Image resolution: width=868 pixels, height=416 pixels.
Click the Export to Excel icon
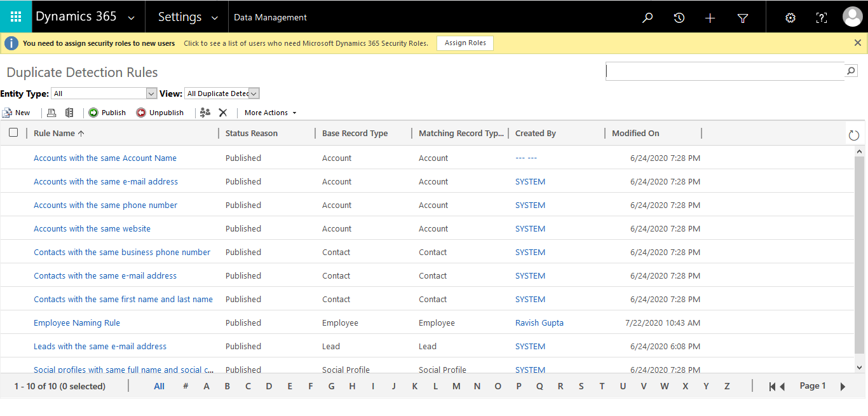click(x=69, y=113)
